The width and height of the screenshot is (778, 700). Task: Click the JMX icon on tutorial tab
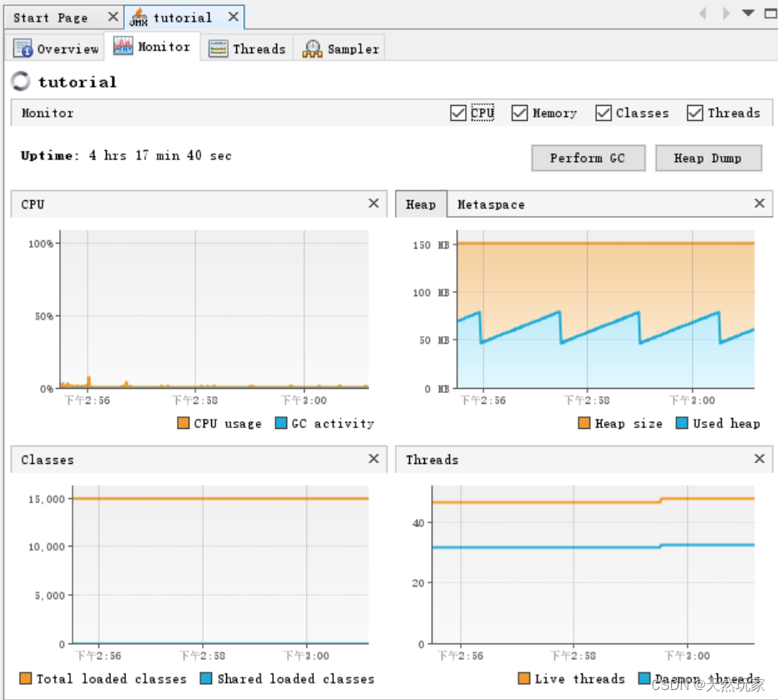click(x=139, y=18)
